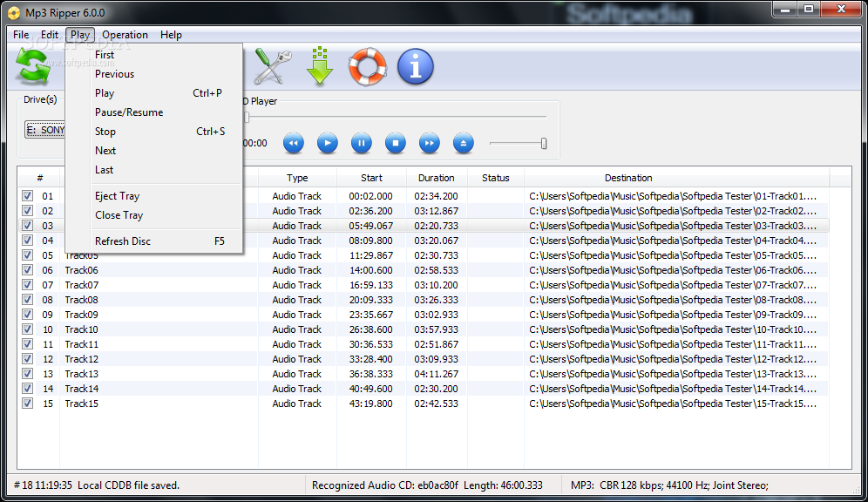The width and height of the screenshot is (868, 502).
Task: Sort by the Status column header
Action: (x=496, y=178)
